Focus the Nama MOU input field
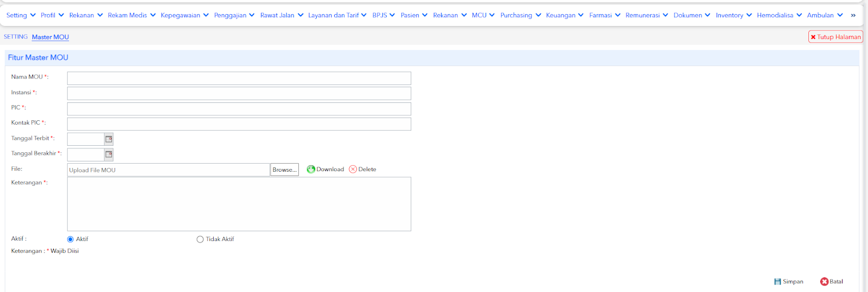This screenshot has width=868, height=292. pyautogui.click(x=239, y=78)
